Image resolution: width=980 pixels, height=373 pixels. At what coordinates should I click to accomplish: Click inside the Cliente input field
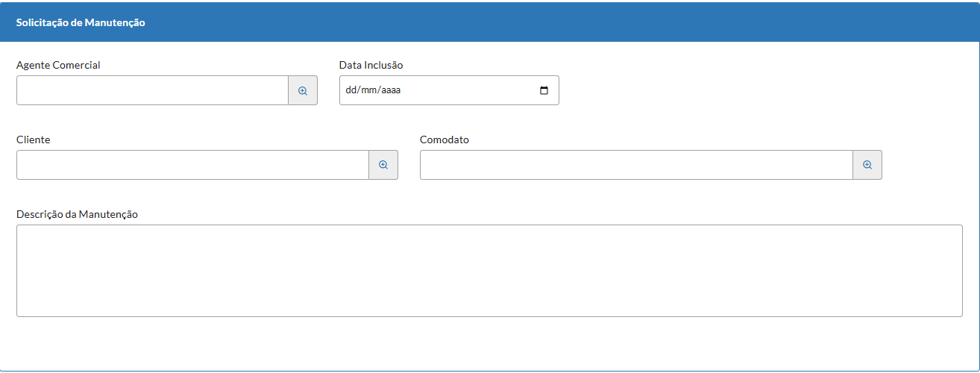click(x=192, y=165)
